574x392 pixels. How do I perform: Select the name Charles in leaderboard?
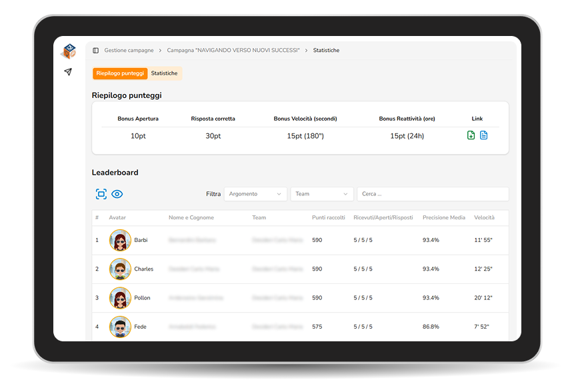(144, 269)
